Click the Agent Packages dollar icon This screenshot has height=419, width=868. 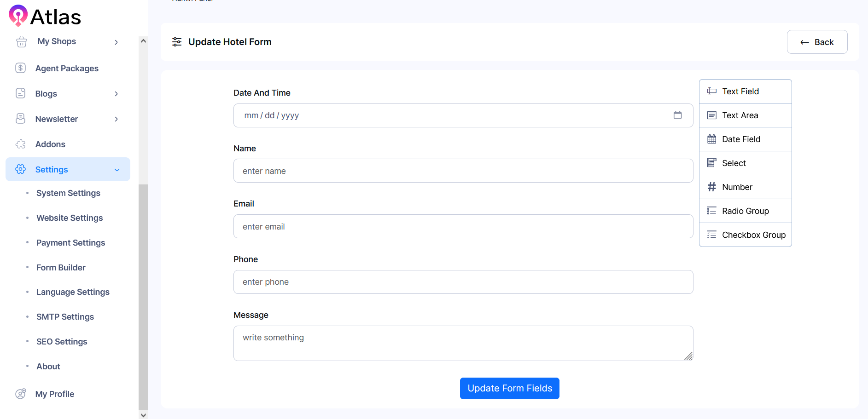tap(21, 68)
